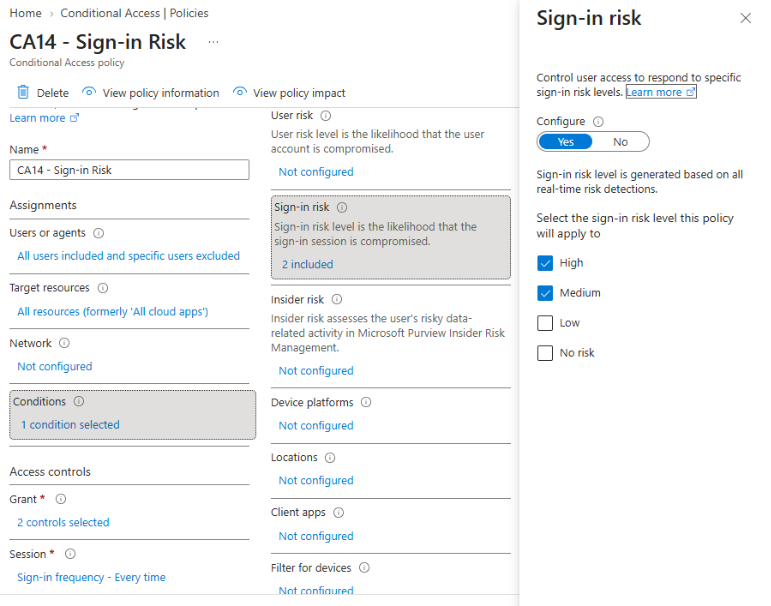Click info icon next to User risk
The height and width of the screenshot is (606, 771).
[326, 116]
